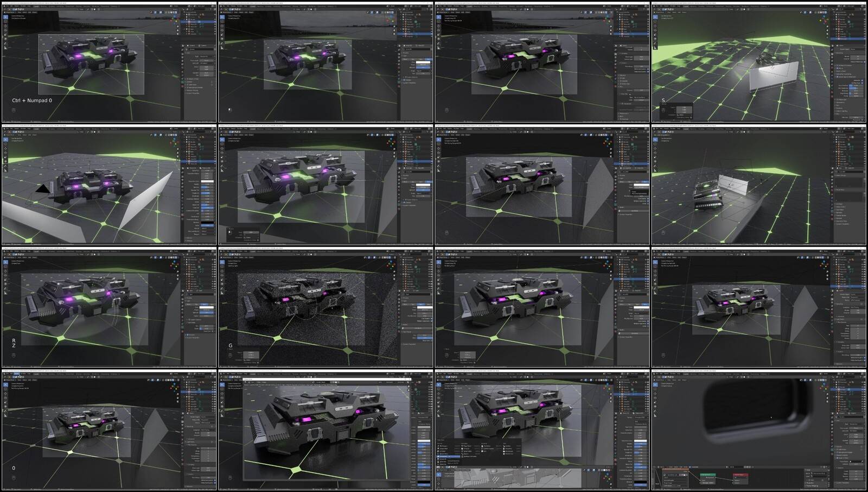This screenshot has height=492, width=868.
Task: Open the distant view frame with tilted tank and white plane
Action: click(759, 185)
